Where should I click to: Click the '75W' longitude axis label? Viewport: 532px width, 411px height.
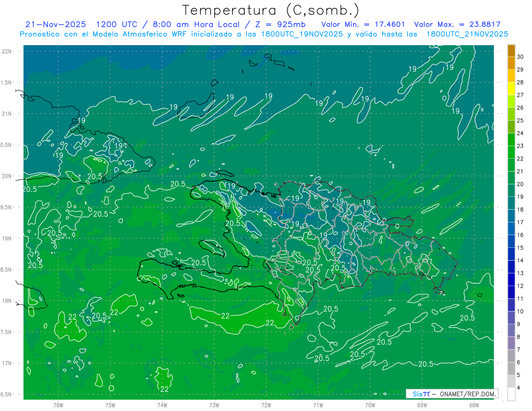110,405
